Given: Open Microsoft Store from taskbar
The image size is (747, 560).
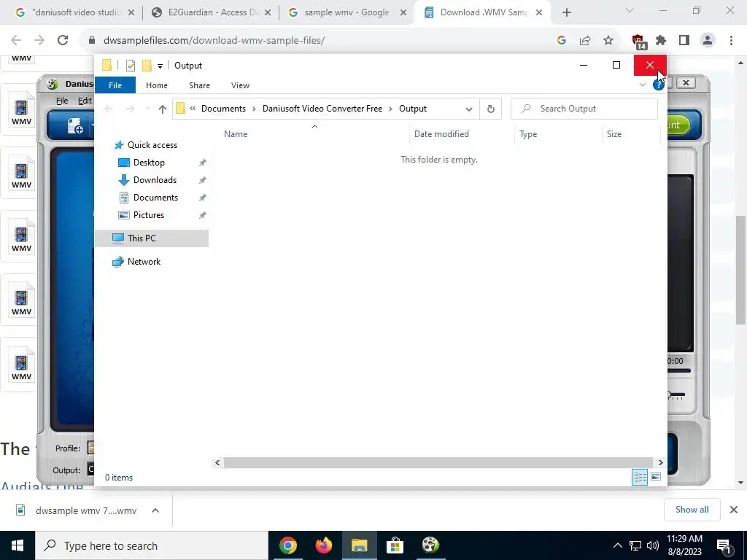Looking at the screenshot, I should (x=395, y=545).
